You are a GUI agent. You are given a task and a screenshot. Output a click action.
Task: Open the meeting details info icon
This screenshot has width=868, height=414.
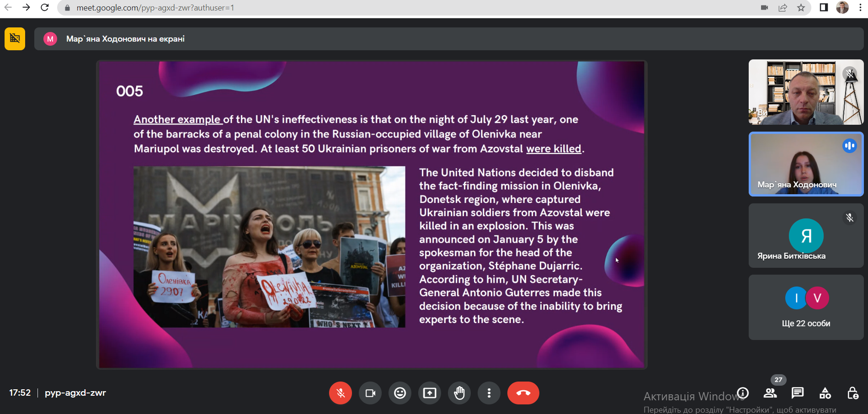(x=743, y=393)
